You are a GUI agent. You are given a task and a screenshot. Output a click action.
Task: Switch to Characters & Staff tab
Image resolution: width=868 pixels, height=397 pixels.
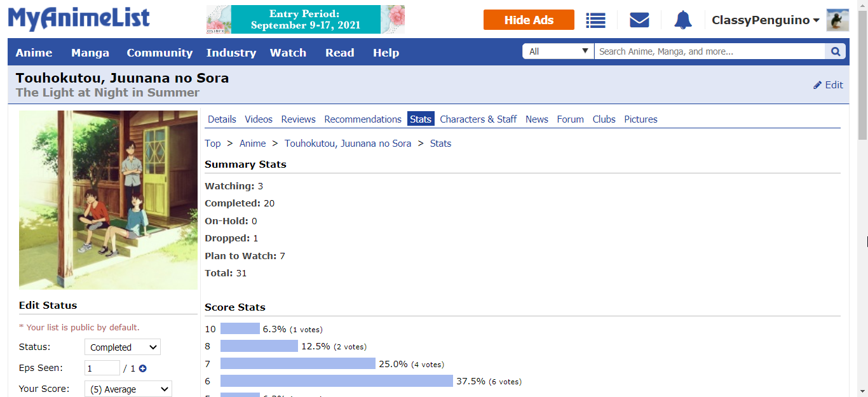478,119
